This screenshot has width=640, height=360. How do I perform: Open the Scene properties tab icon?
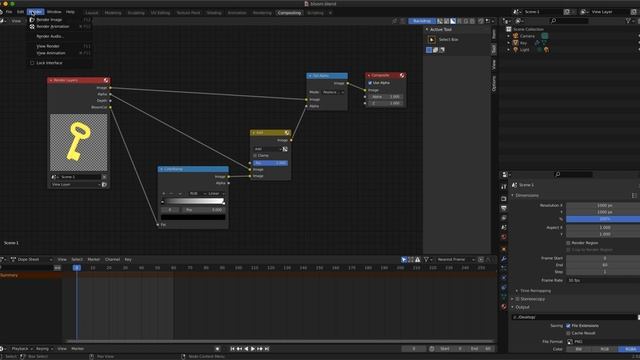pyautogui.click(x=504, y=227)
